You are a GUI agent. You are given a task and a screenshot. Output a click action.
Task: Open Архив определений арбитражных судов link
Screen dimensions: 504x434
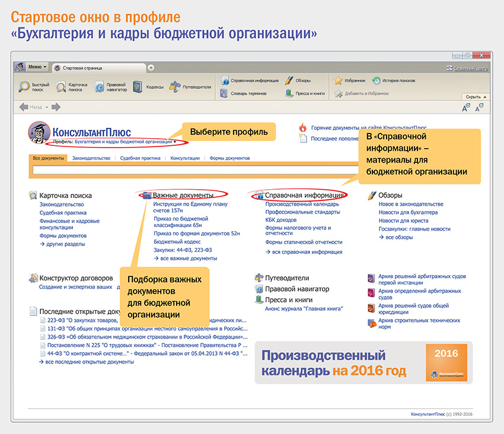[419, 294]
